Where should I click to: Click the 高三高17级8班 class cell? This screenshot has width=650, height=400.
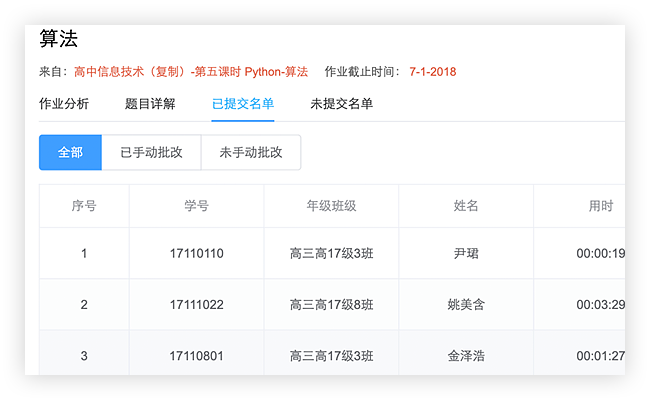tap(331, 305)
